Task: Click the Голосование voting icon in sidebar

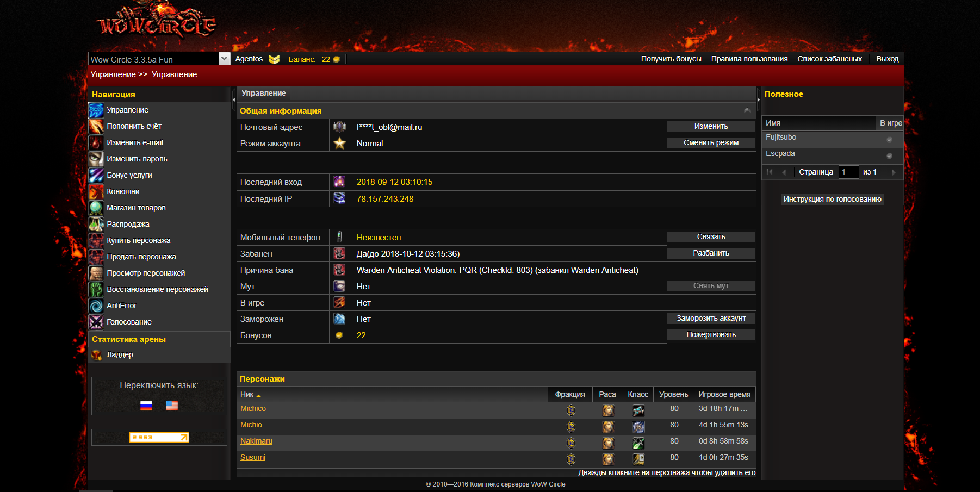Action: coord(96,322)
